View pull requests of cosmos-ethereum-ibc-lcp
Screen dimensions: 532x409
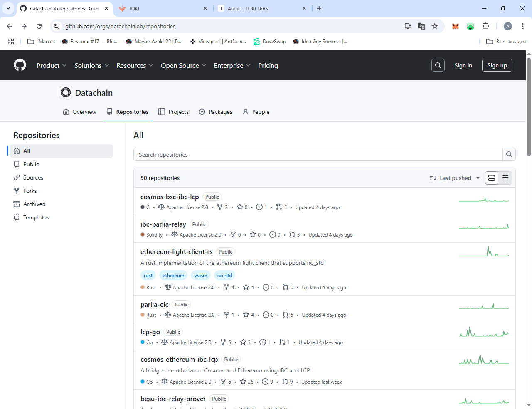288,382
